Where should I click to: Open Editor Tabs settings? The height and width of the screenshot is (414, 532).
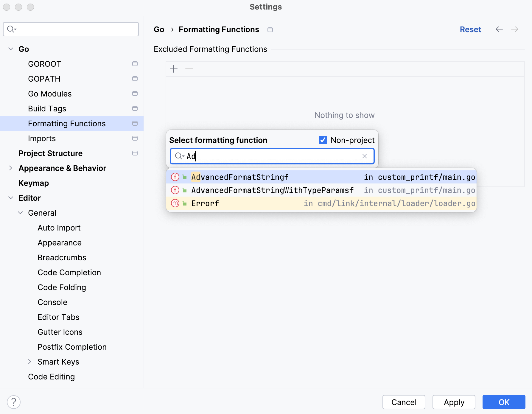[x=58, y=317]
